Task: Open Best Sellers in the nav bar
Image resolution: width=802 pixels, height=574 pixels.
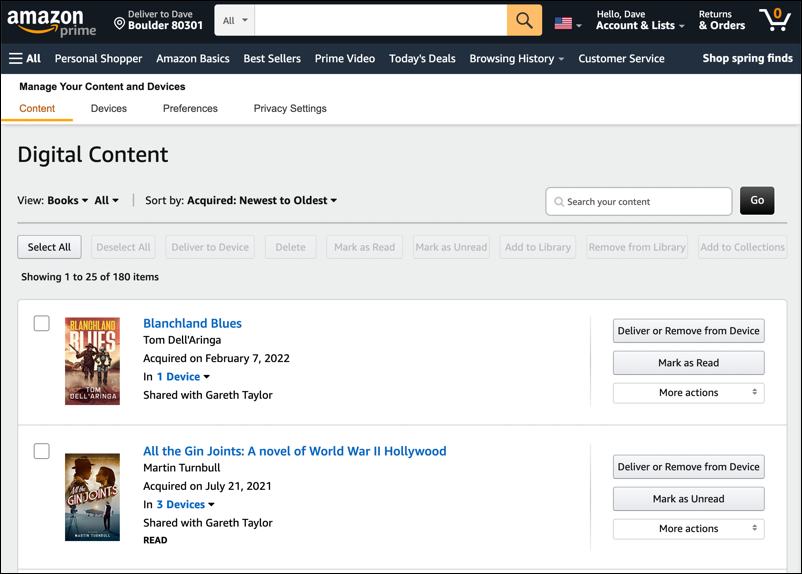Action: pyautogui.click(x=272, y=59)
